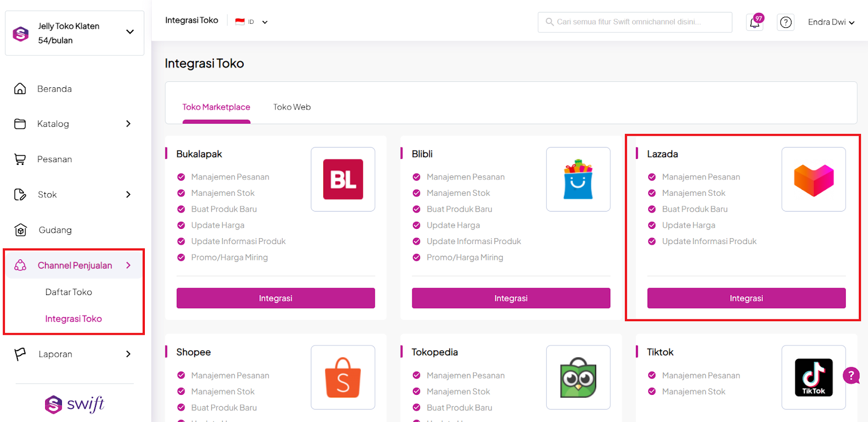
Task: Open the notifications bell icon
Action: [755, 22]
